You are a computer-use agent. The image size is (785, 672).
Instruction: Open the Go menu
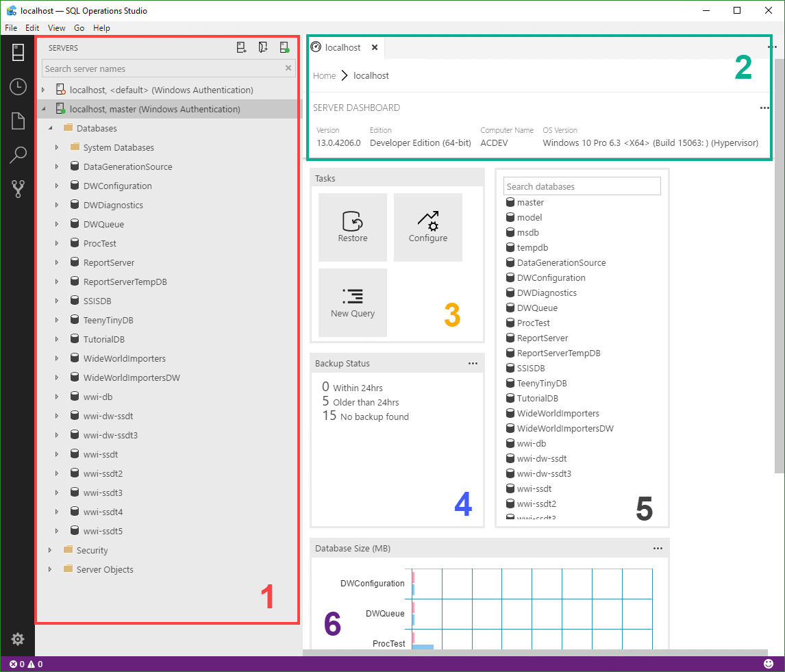(79, 28)
